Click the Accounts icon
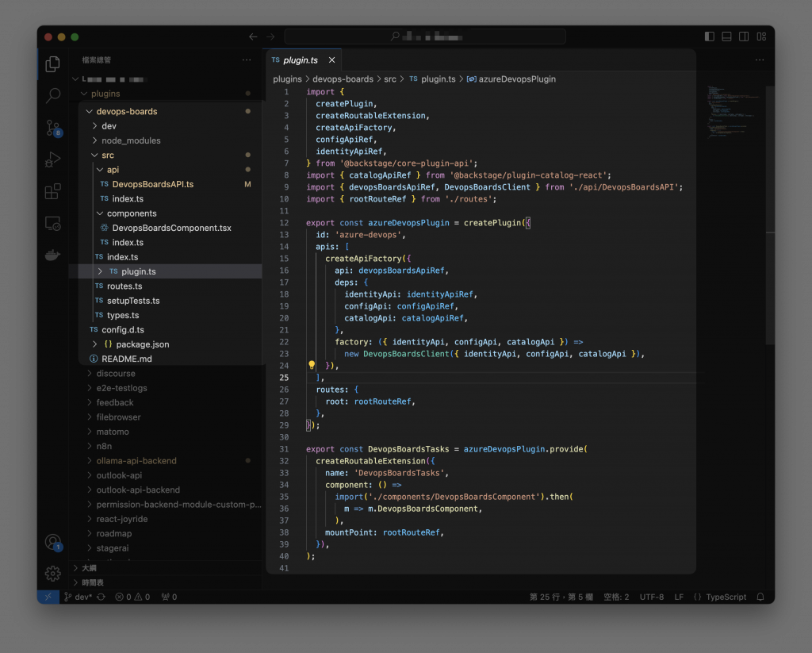 53,543
